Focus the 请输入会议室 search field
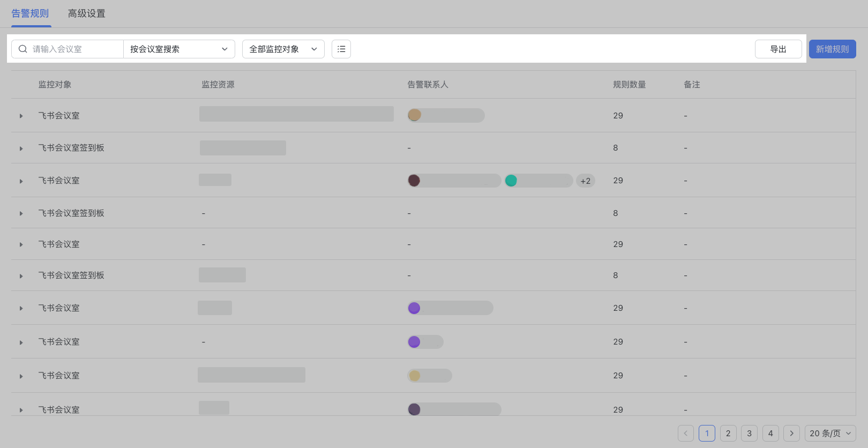The height and width of the screenshot is (448, 868). point(75,49)
